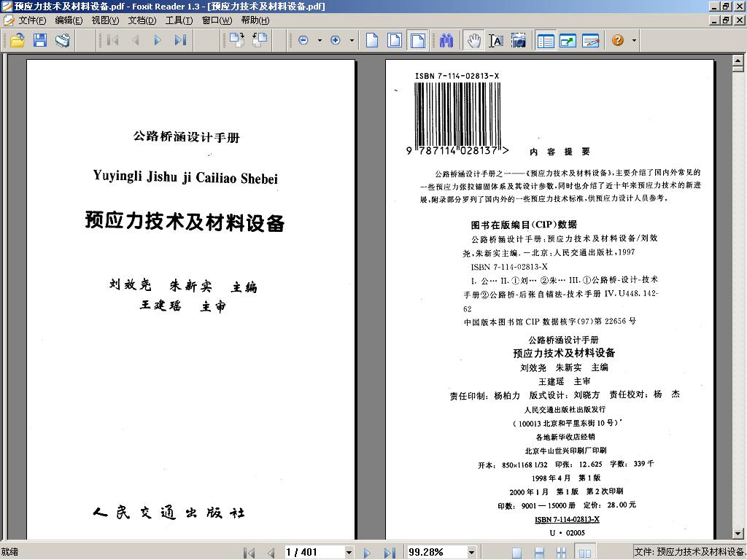The height and width of the screenshot is (560, 747).
Task: Go to previous page in status bar
Action: 271,553
